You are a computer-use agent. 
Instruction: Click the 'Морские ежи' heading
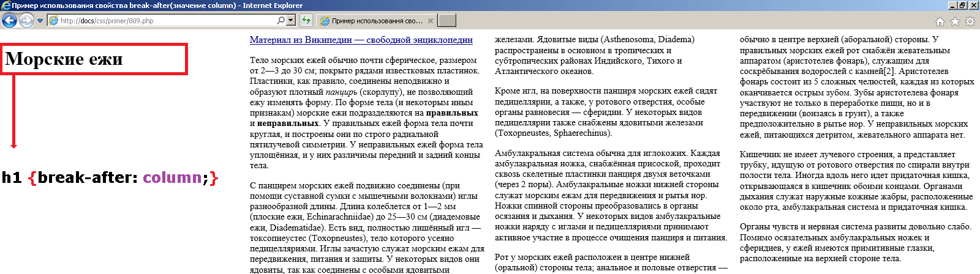coord(64,59)
